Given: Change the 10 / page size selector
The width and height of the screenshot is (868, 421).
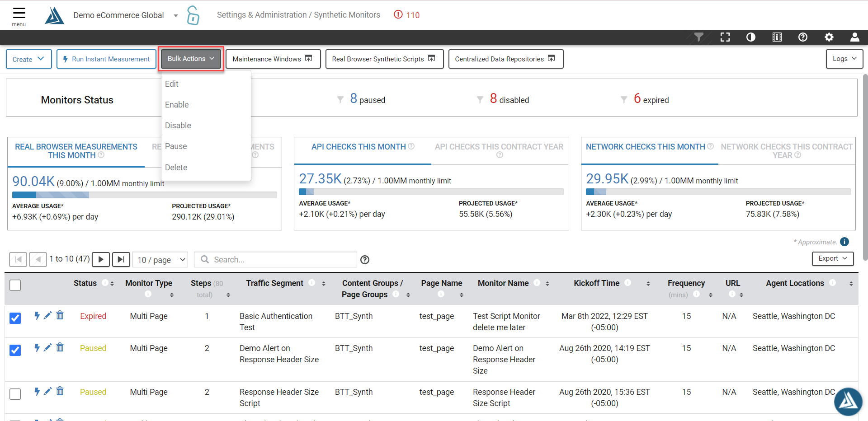Looking at the screenshot, I should pyautogui.click(x=161, y=260).
